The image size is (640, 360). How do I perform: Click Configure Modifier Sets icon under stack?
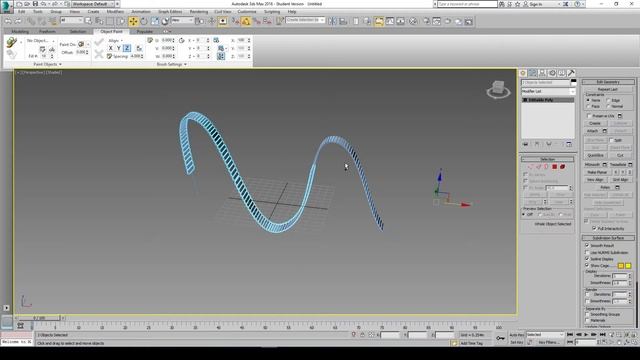pyautogui.click(x=569, y=144)
